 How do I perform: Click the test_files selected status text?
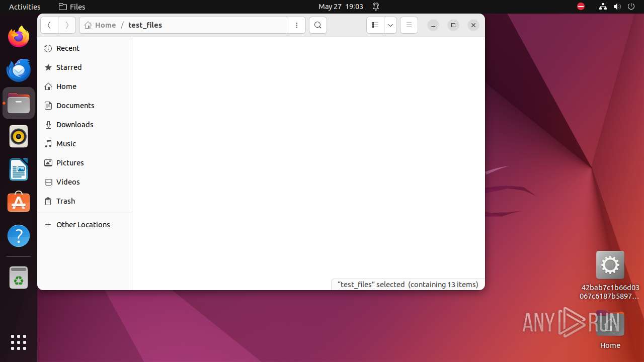[x=408, y=285]
